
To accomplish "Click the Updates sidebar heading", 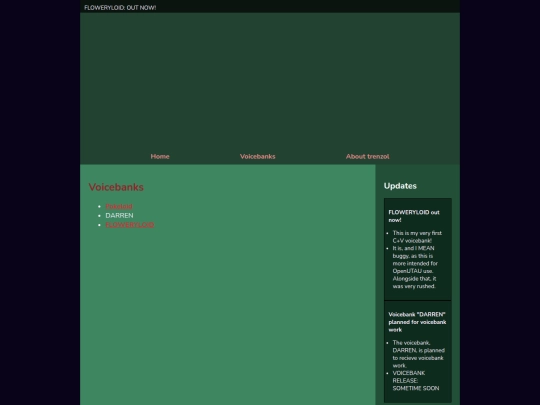I will [x=400, y=186].
